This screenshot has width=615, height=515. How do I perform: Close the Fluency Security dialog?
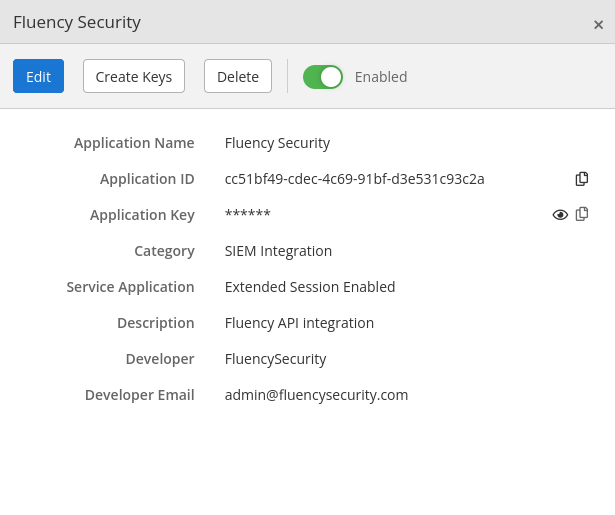(x=598, y=25)
